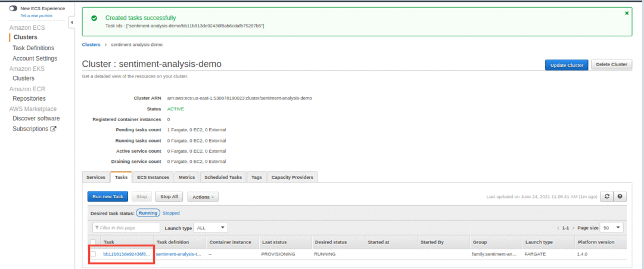The width and height of the screenshot is (644, 269).
Task: Collapse the left navigation sidebar arrow
Action: pos(71,22)
